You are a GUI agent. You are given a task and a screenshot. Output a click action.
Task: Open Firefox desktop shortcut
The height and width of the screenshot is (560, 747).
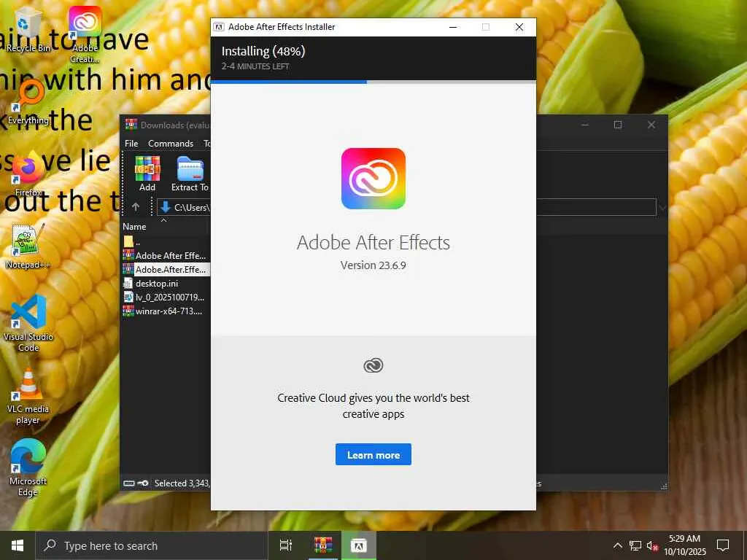point(28,174)
